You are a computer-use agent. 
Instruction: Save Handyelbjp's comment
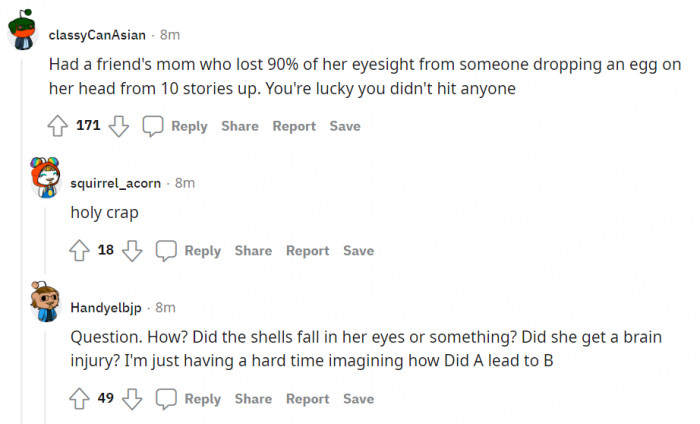coord(358,399)
